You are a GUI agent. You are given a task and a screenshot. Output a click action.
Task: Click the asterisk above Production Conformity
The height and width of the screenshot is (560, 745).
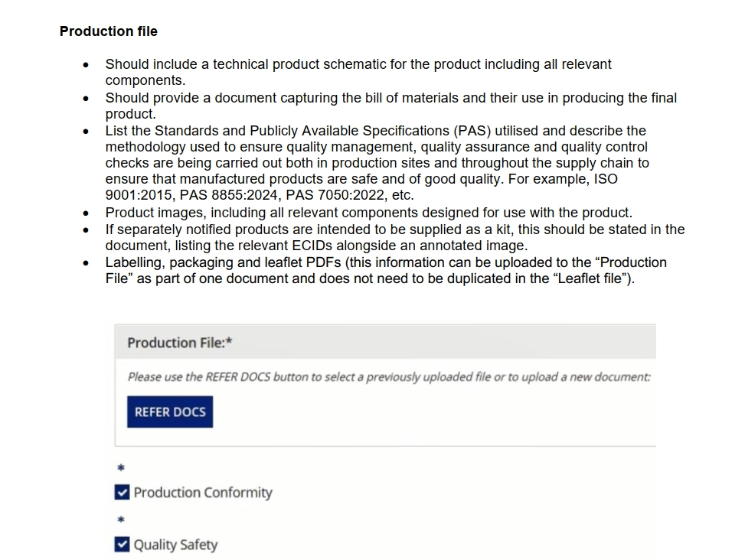pyautogui.click(x=119, y=467)
